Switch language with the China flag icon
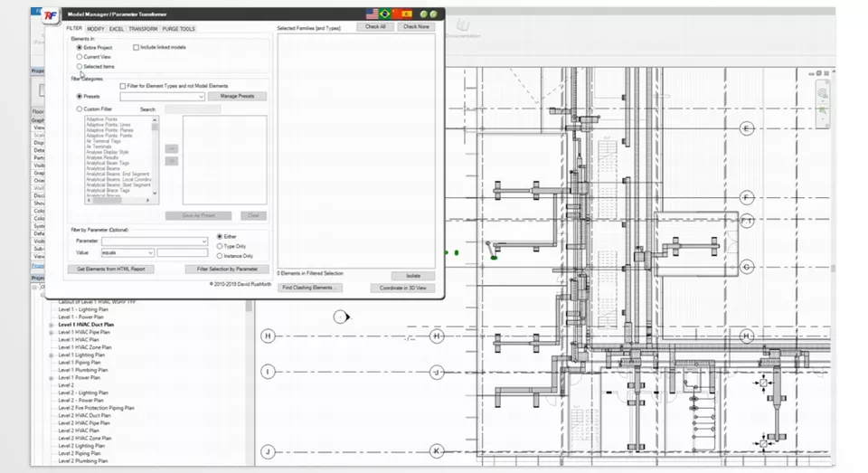The height and width of the screenshot is (473, 868). 396,14
